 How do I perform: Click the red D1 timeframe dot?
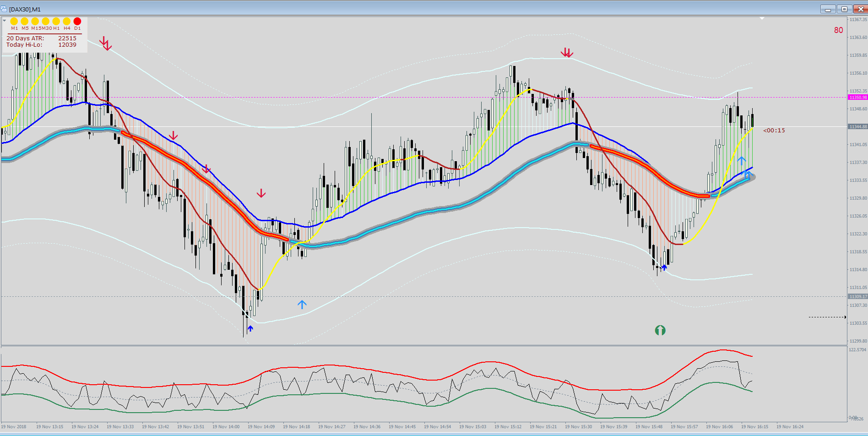77,21
